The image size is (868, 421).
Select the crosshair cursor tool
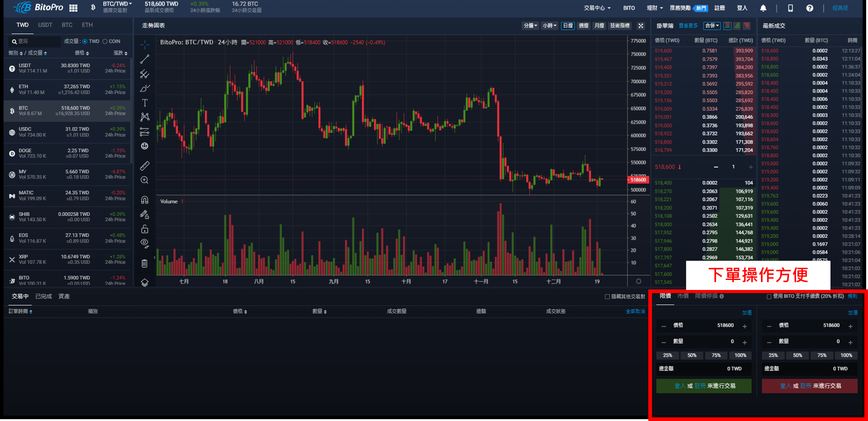[x=145, y=44]
